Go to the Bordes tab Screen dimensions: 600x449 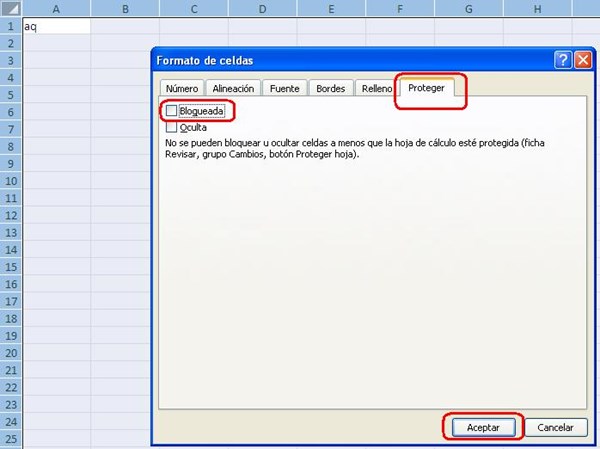point(331,88)
